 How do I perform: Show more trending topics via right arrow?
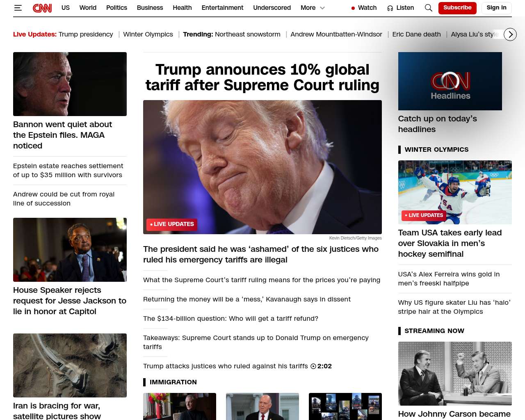tap(510, 34)
